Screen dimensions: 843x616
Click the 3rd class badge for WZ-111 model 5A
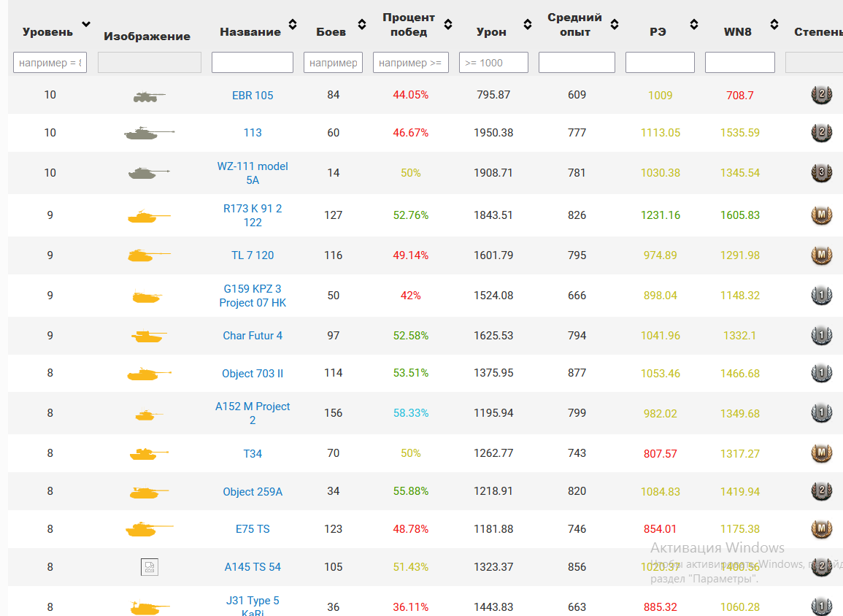[821, 173]
